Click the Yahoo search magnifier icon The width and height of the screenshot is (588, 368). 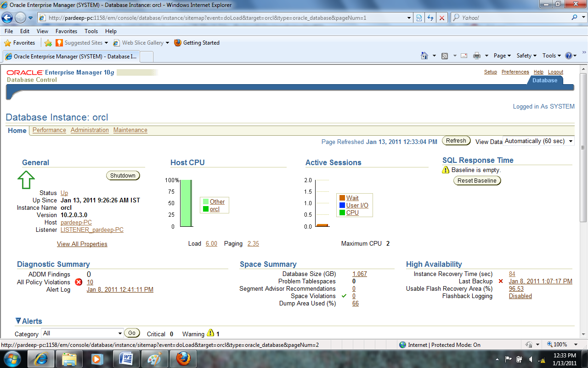pyautogui.click(x=575, y=17)
